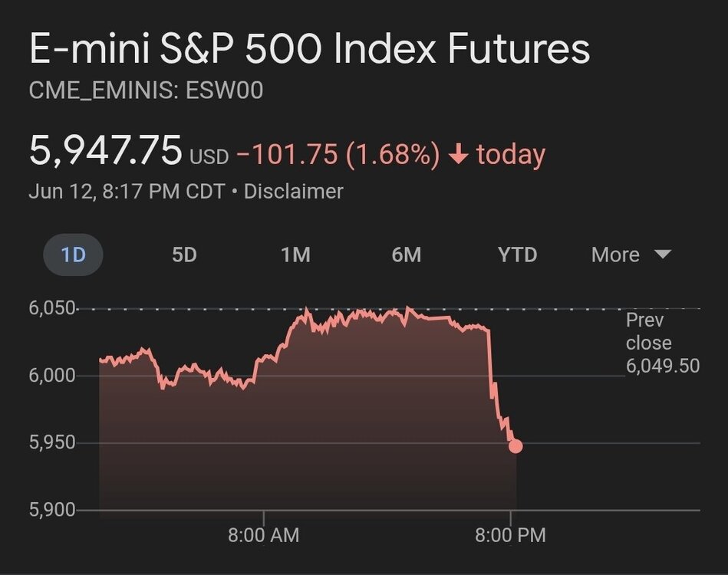The image size is (728, 575).
Task: Open the Disclaimer link
Action: 293,191
